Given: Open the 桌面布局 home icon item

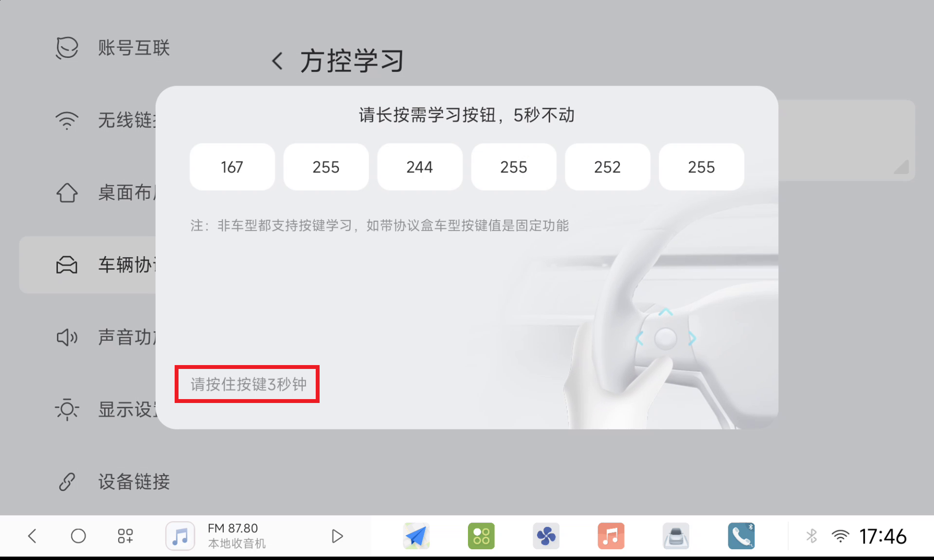Looking at the screenshot, I should click(67, 193).
